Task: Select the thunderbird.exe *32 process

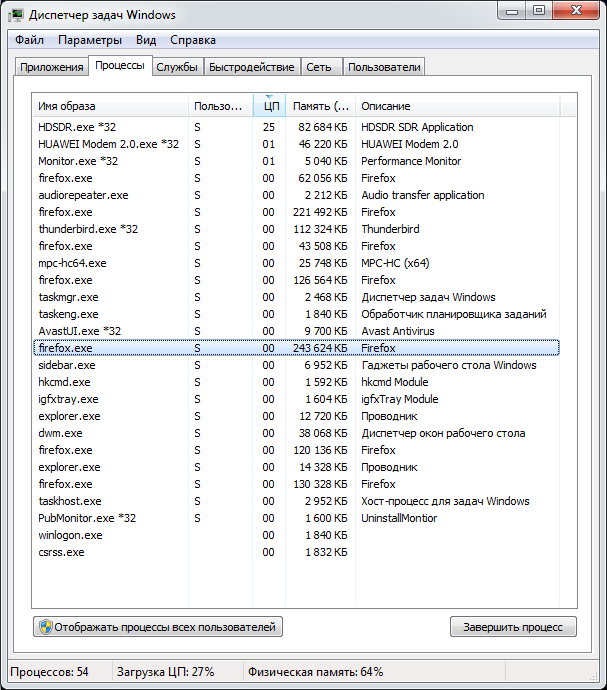Action: pos(296,229)
